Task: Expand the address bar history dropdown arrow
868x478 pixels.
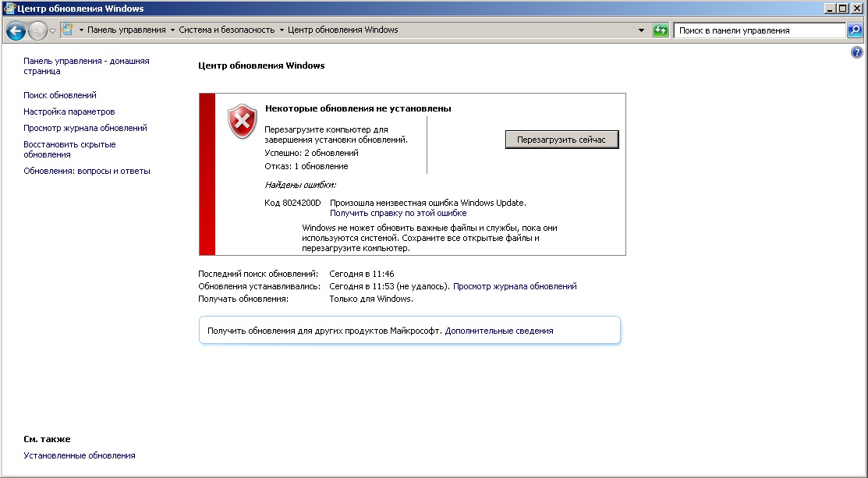Action: tap(642, 30)
